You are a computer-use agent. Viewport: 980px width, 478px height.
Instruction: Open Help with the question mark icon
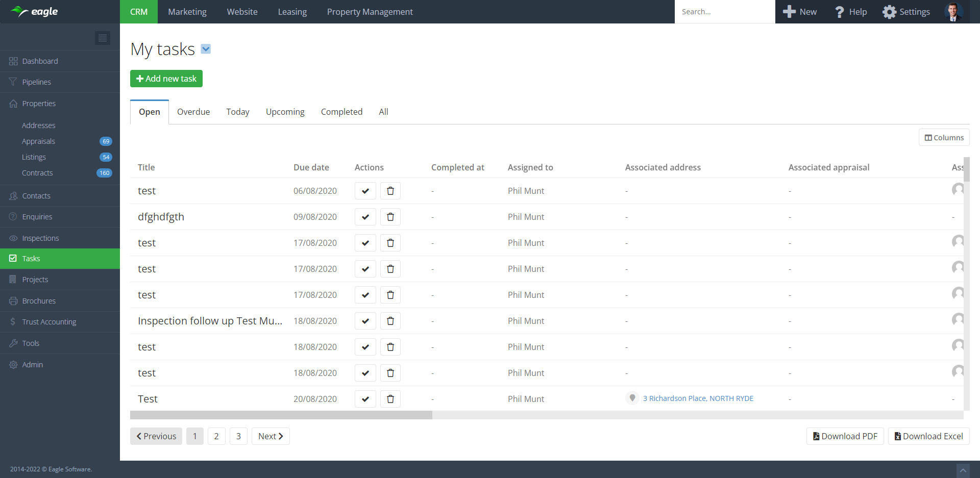click(x=839, y=12)
